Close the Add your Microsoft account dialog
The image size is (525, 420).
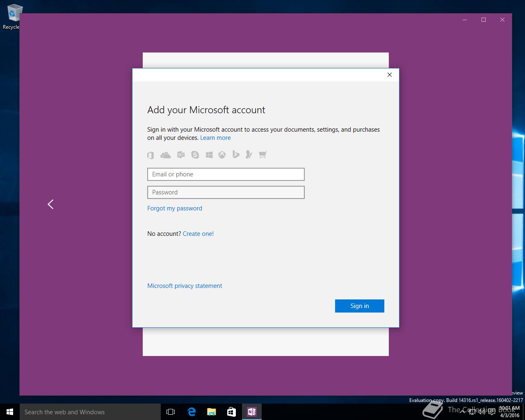(x=390, y=75)
